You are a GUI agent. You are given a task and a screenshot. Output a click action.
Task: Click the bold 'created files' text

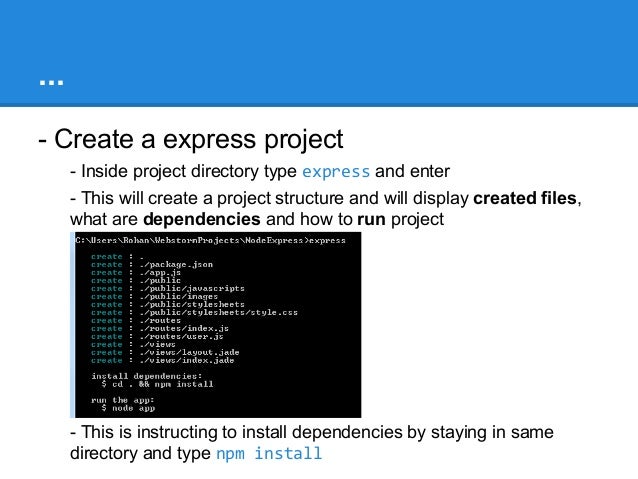click(525, 199)
